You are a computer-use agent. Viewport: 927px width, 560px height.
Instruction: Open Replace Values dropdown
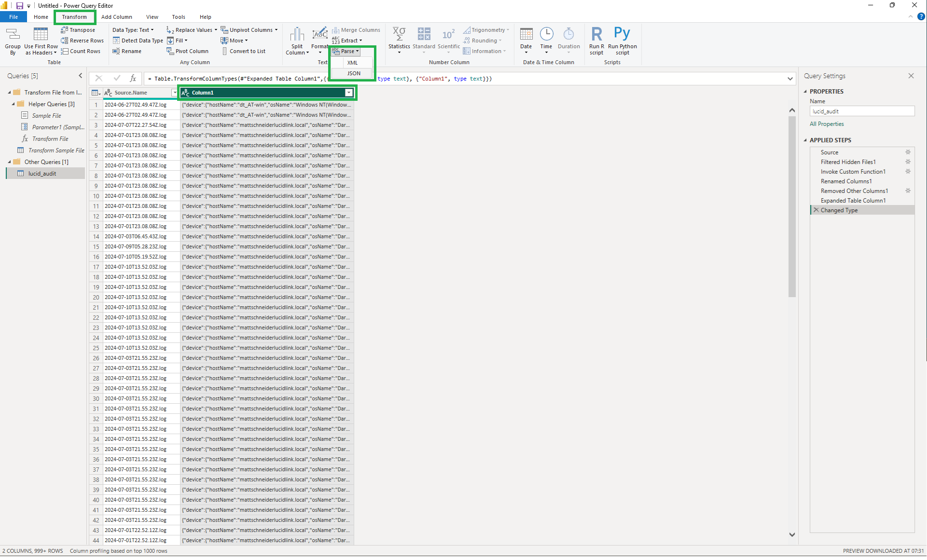click(192, 30)
